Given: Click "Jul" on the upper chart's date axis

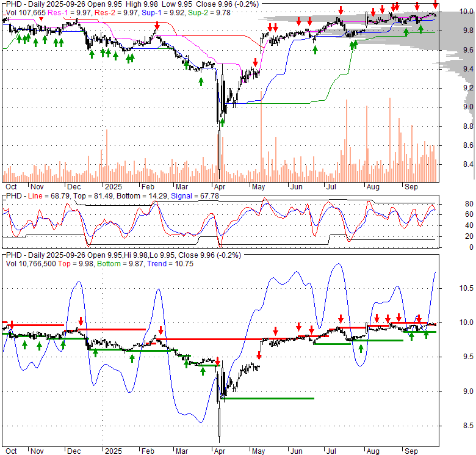Looking at the screenshot, I should pos(331,187).
